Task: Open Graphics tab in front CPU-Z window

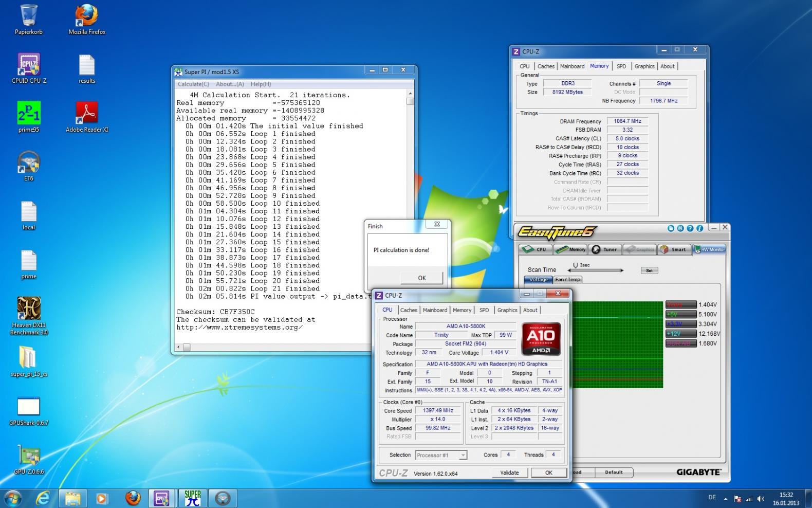Action: click(x=507, y=310)
